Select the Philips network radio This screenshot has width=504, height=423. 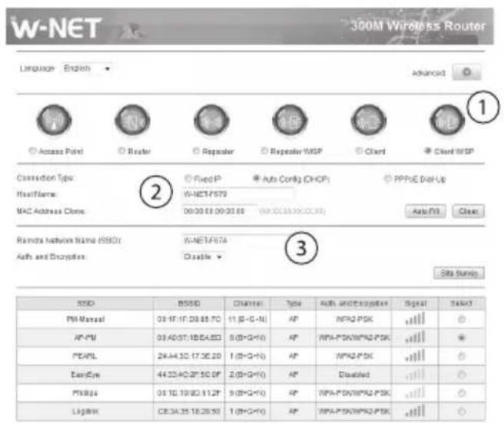click(x=462, y=393)
